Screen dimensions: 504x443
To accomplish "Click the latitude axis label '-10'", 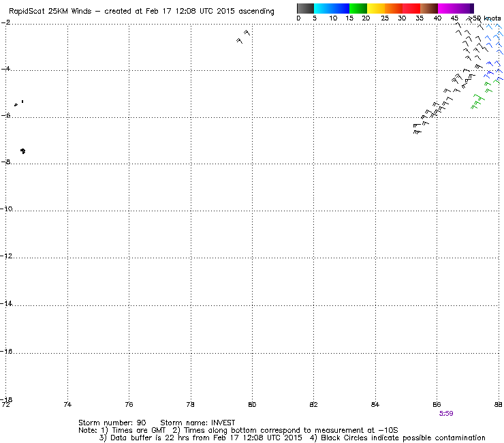I will [6, 209].
